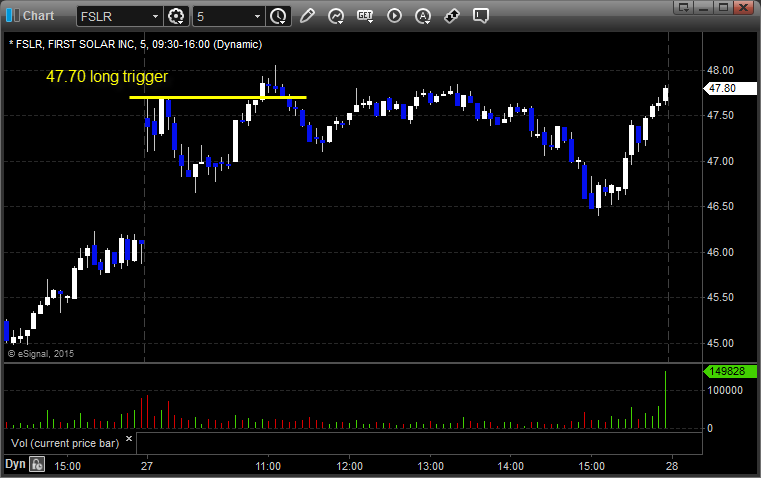Open the studies line-chart icon menu
The width and height of the screenshot is (761, 478).
pyautogui.click(x=336, y=16)
